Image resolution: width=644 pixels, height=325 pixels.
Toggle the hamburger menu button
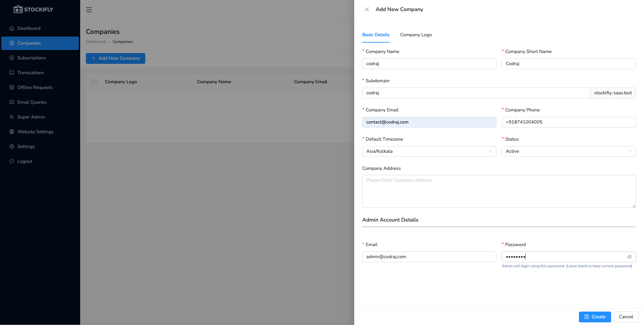click(89, 10)
